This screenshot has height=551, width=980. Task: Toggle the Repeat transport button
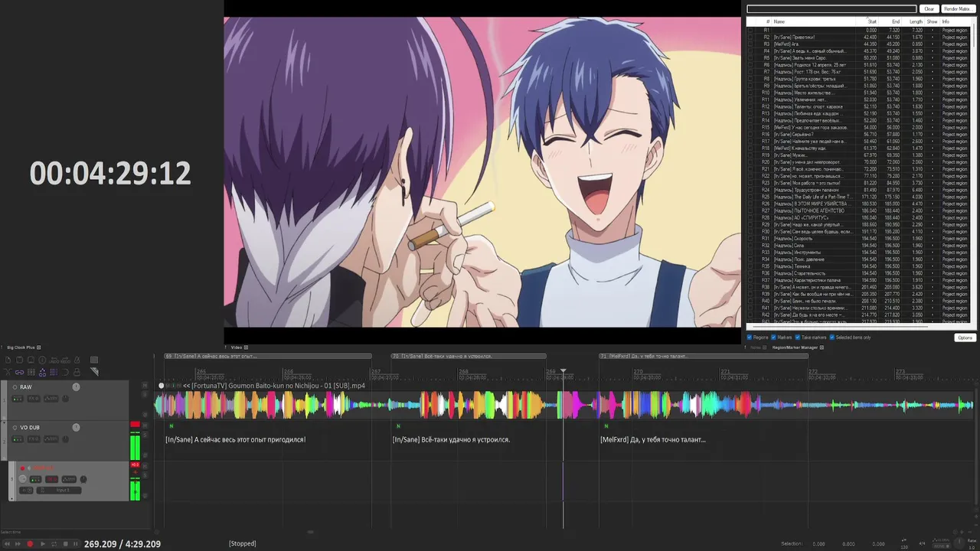click(54, 543)
